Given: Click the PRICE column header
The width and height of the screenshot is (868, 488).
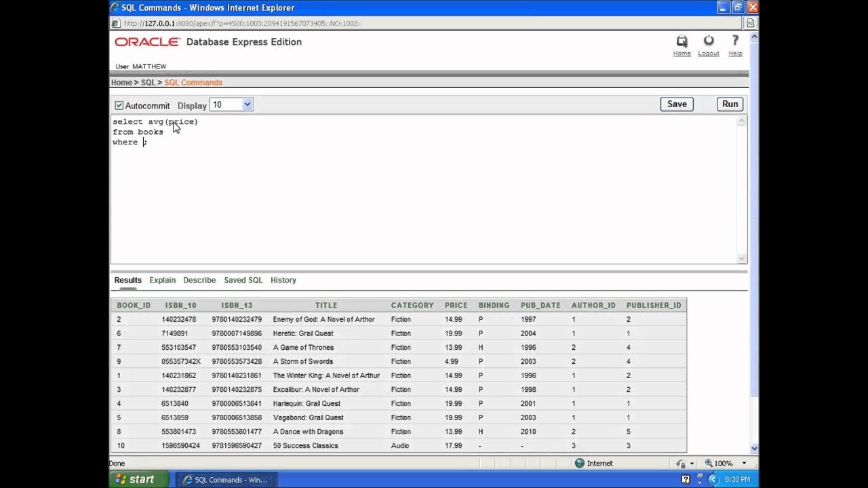Looking at the screenshot, I should coord(456,305).
